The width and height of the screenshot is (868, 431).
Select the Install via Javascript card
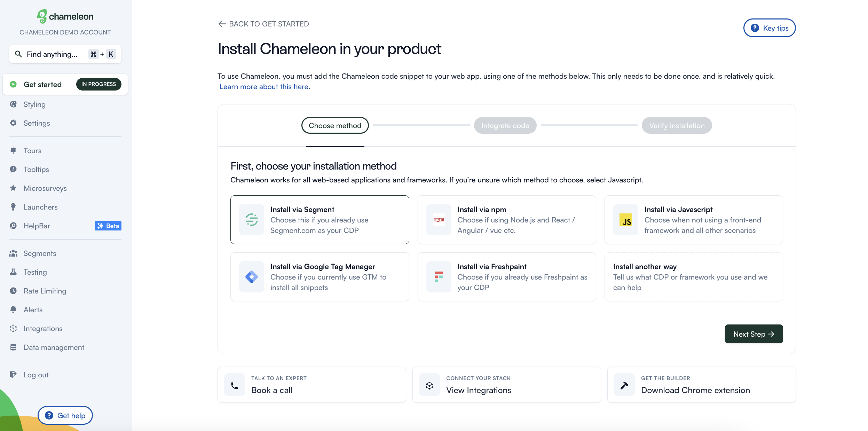(x=694, y=220)
